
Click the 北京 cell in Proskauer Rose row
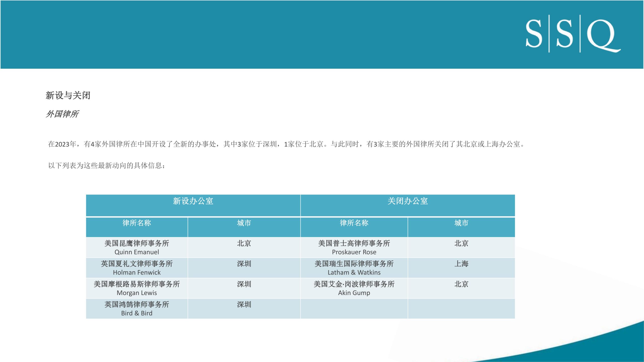click(x=461, y=247)
